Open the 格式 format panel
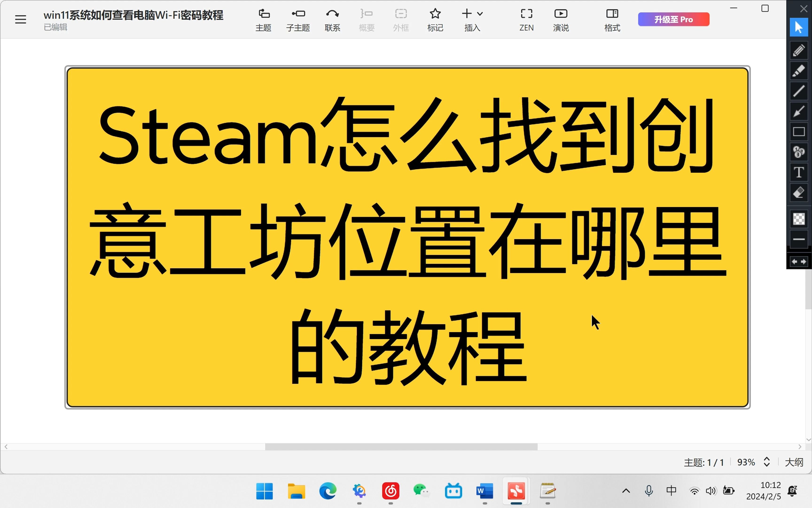This screenshot has height=508, width=812. pyautogui.click(x=612, y=20)
